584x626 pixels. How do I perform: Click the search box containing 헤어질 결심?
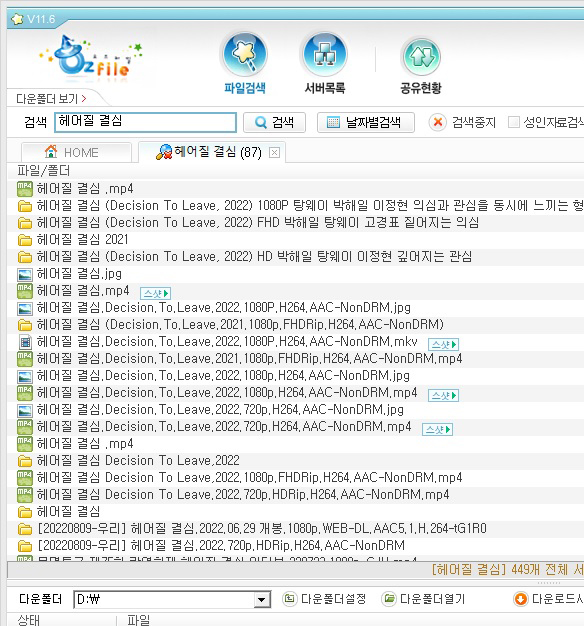point(145,122)
